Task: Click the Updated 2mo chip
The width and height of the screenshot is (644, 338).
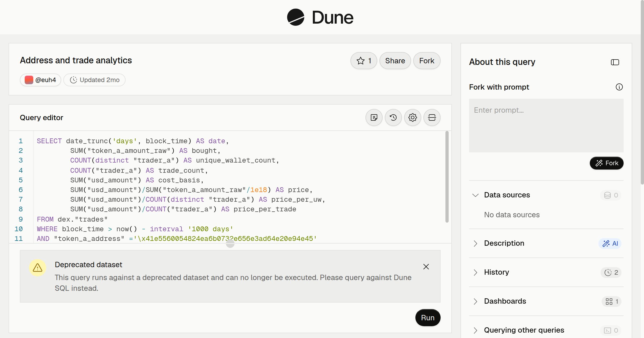Action: pyautogui.click(x=94, y=80)
